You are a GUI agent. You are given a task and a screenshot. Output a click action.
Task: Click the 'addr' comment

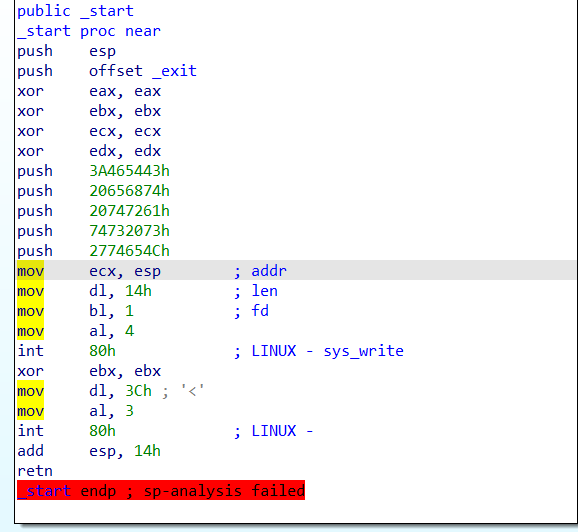(x=269, y=271)
